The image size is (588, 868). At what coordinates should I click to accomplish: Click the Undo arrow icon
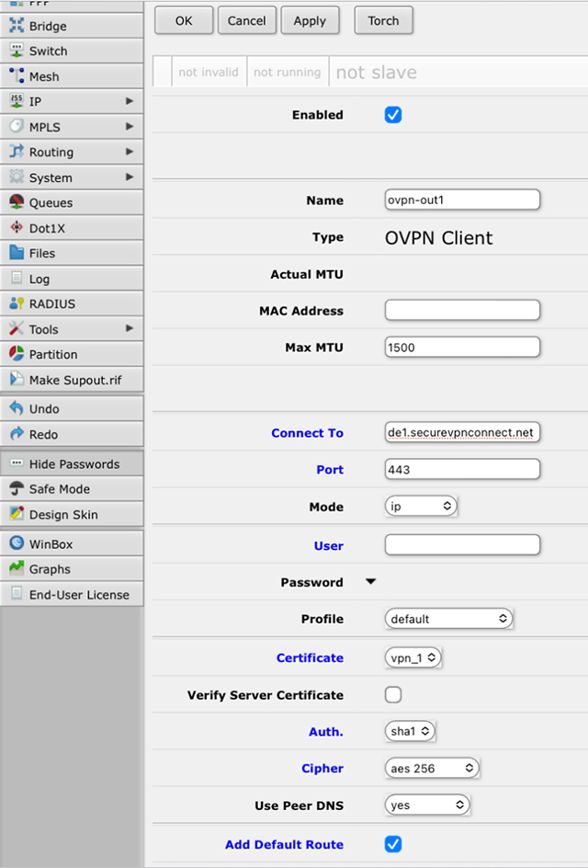pos(17,408)
